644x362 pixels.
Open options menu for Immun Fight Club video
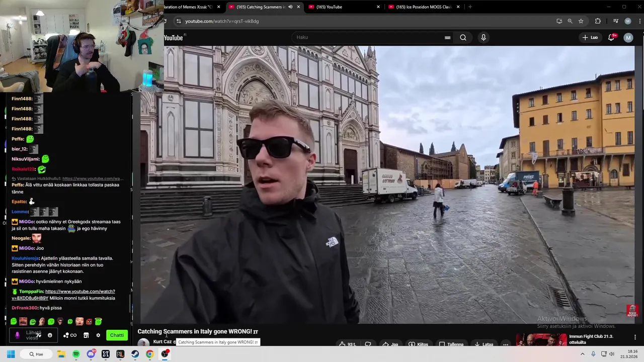pyautogui.click(x=635, y=337)
